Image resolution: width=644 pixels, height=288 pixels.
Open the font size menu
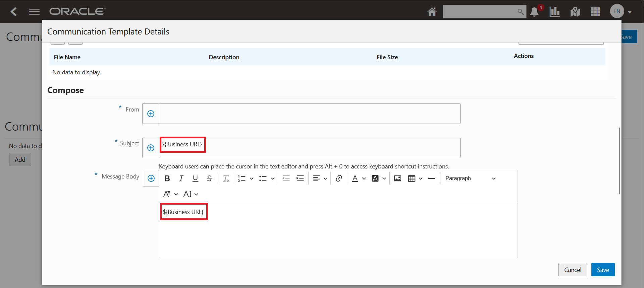click(191, 194)
